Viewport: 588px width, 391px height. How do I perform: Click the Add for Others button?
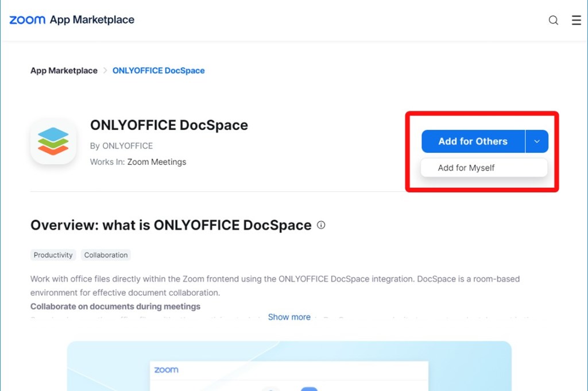coord(473,141)
